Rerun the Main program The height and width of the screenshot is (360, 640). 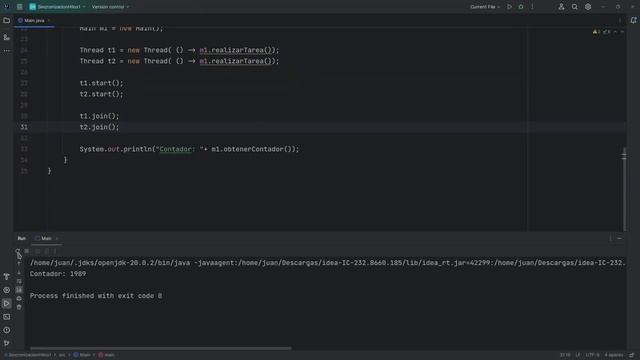(18, 251)
